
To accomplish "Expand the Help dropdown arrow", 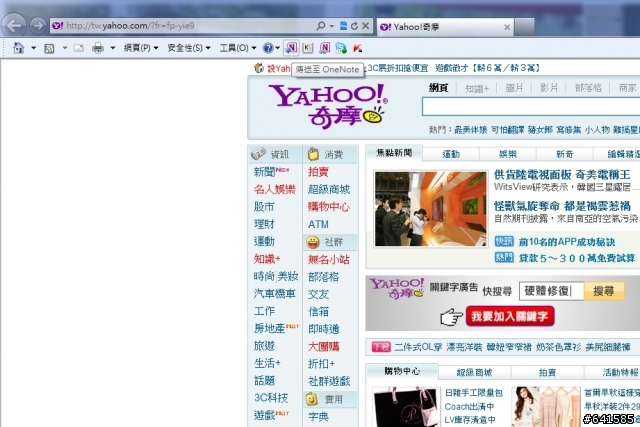I will [278, 48].
